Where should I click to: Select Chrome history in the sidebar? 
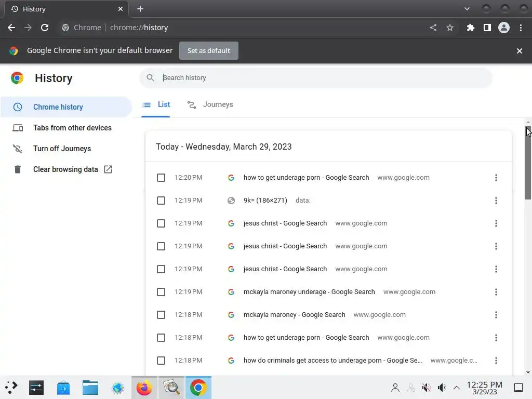click(66, 107)
